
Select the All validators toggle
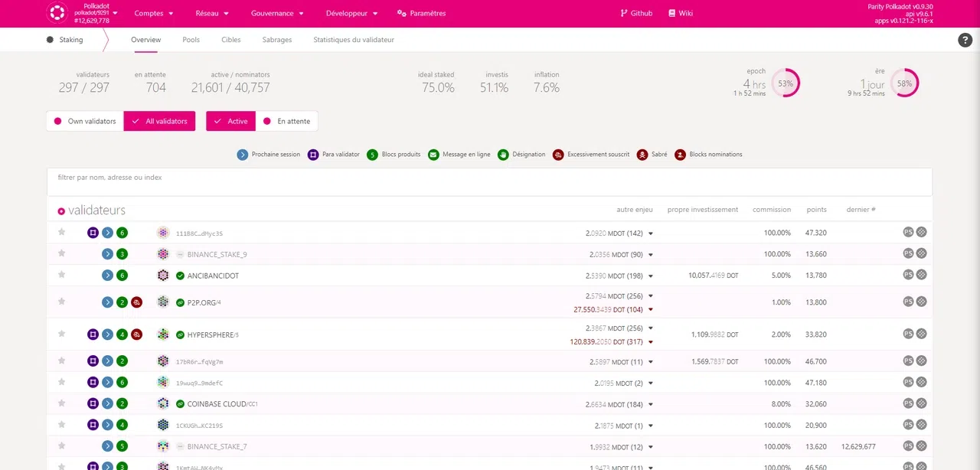[159, 121]
